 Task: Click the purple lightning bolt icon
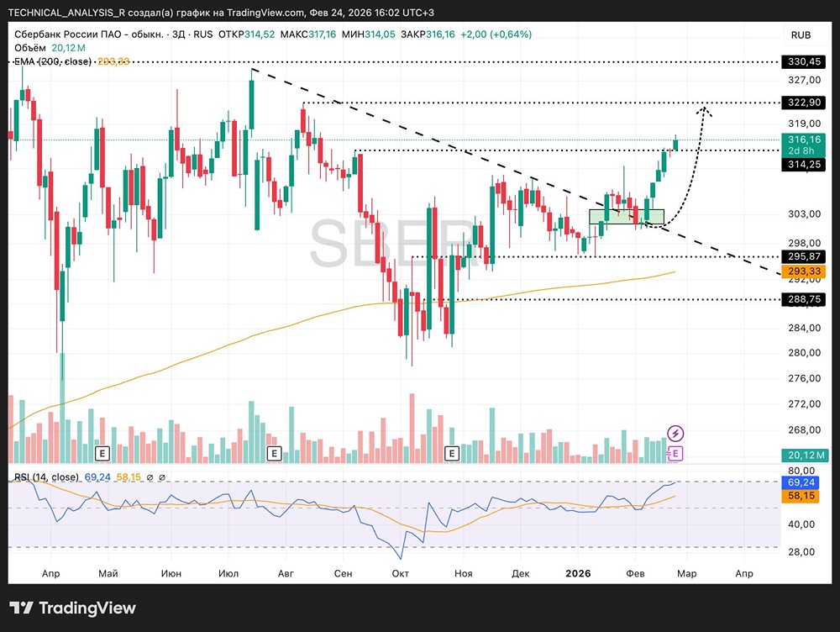pyautogui.click(x=675, y=433)
